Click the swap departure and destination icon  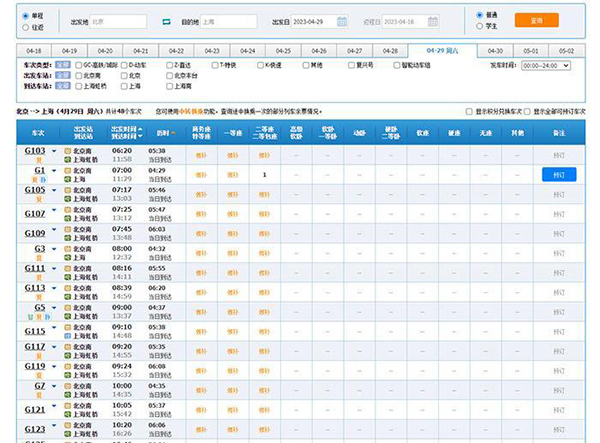[165, 20]
